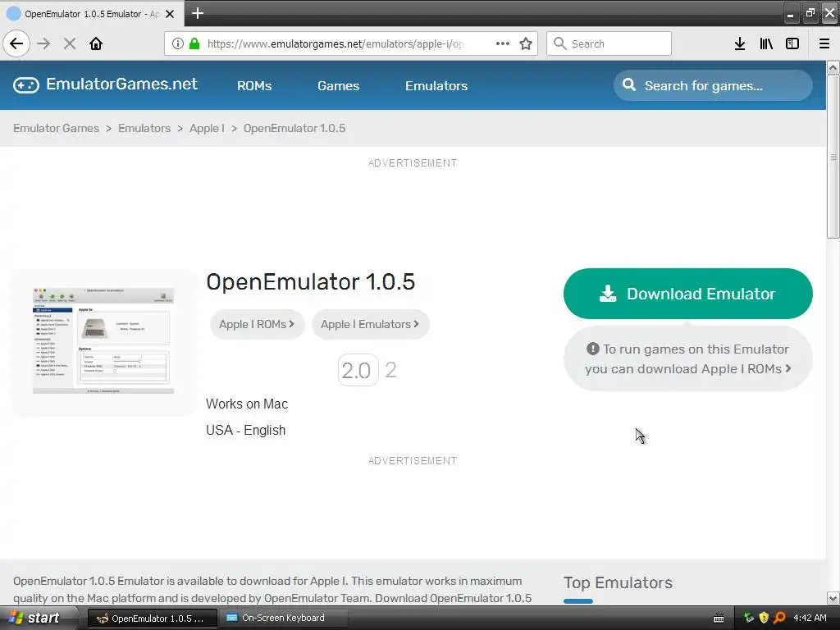Click the Download Emulator button
This screenshot has height=630, width=840.
tap(688, 294)
